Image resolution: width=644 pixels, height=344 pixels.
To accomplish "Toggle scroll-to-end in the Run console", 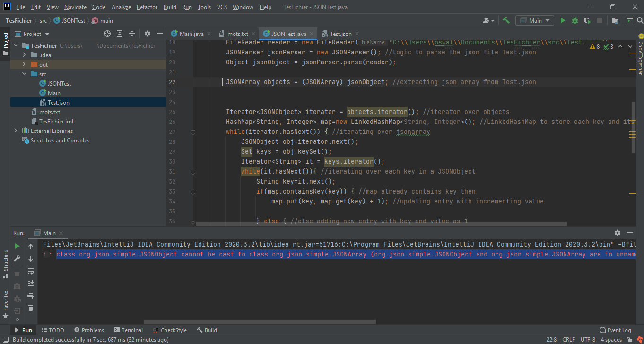I will tap(31, 284).
